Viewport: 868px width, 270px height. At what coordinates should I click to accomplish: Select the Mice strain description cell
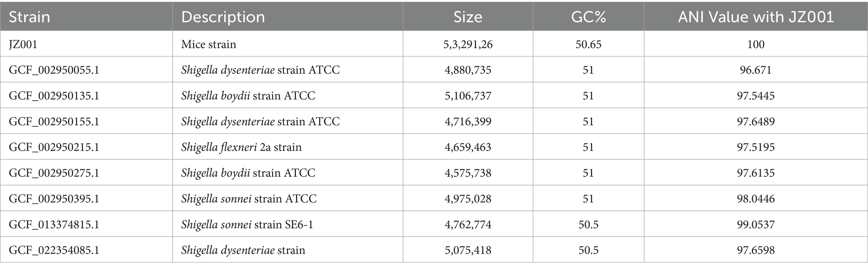(x=209, y=44)
